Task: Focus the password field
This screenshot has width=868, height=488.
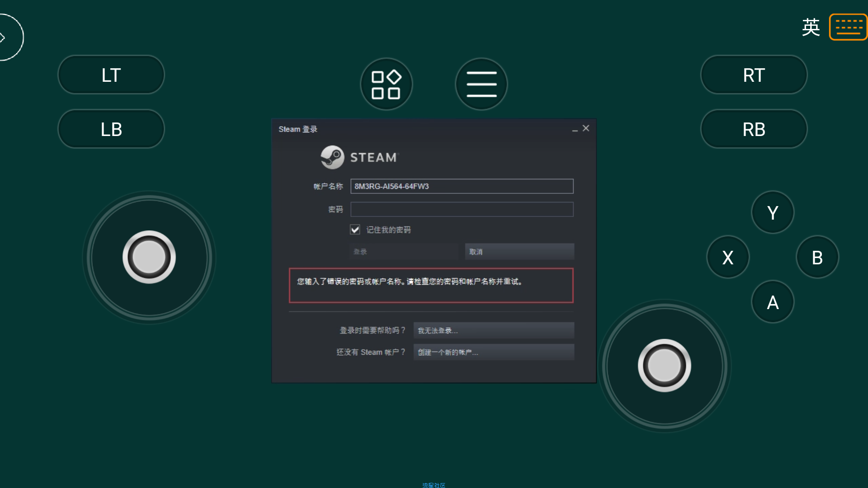Action: coord(462,209)
